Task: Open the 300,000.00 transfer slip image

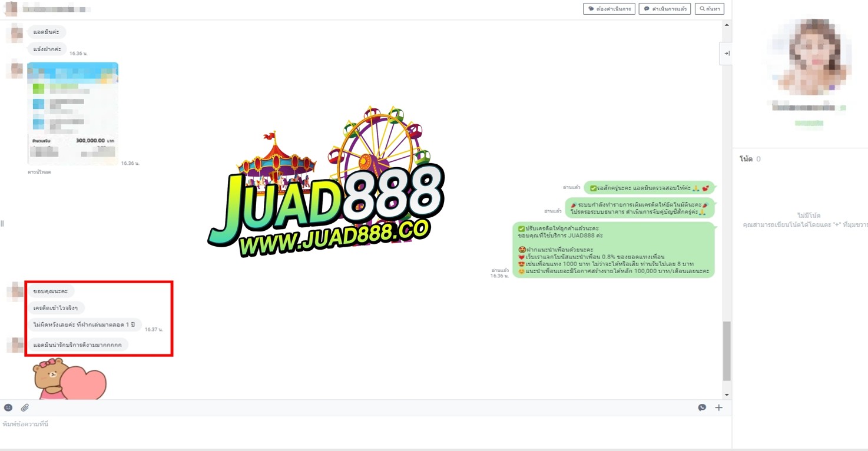Action: click(x=72, y=113)
